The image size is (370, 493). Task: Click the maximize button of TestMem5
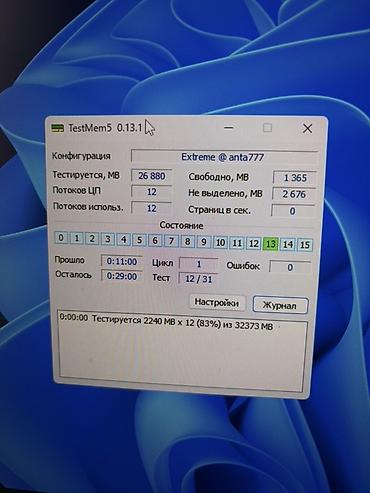pyautogui.click(x=267, y=128)
